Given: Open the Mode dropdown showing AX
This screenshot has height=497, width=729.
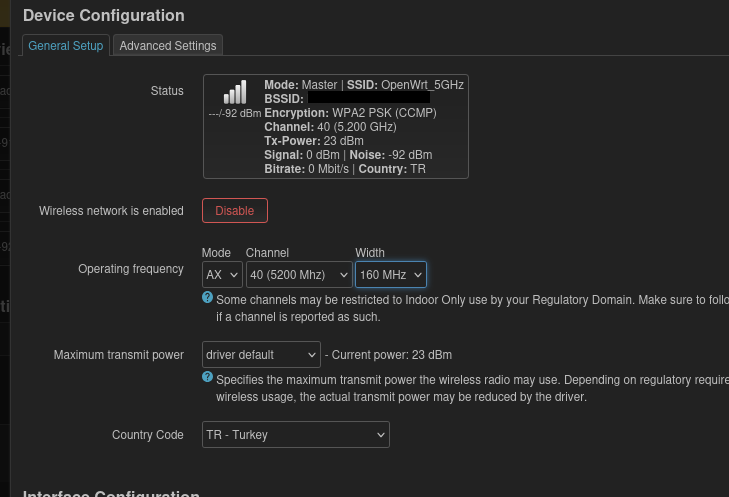Looking at the screenshot, I should coord(222,274).
